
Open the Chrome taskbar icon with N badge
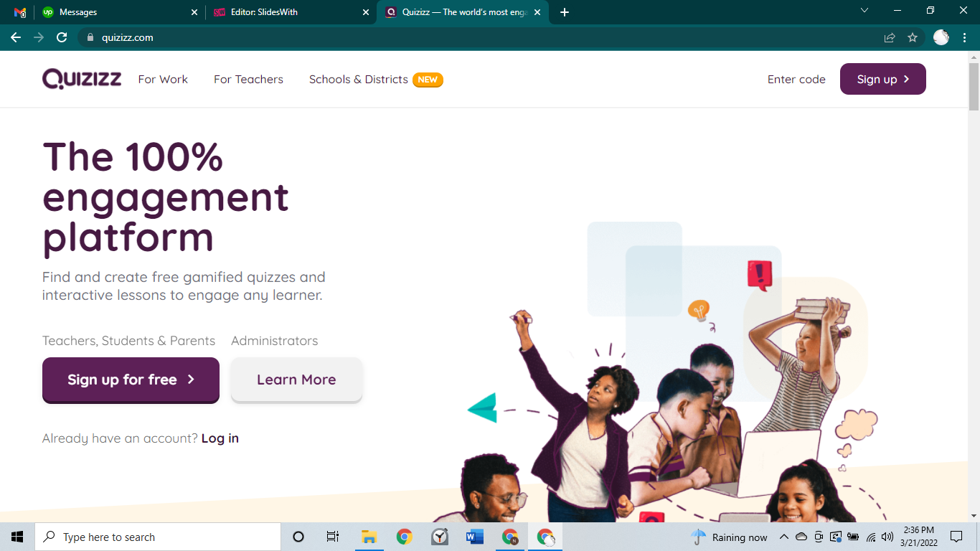[x=510, y=537]
